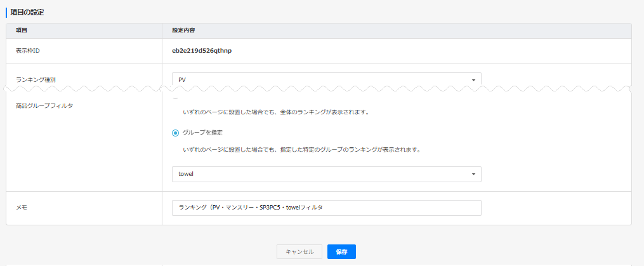
Task: Click the キャンセル button
Action: pyautogui.click(x=299, y=251)
